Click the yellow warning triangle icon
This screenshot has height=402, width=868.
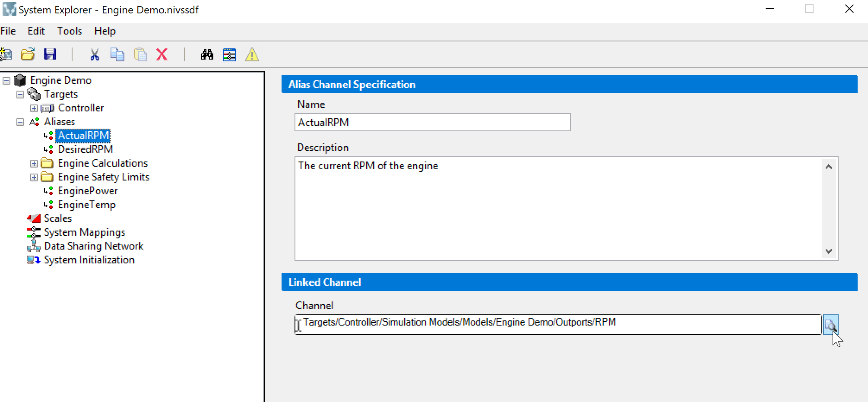click(x=252, y=55)
